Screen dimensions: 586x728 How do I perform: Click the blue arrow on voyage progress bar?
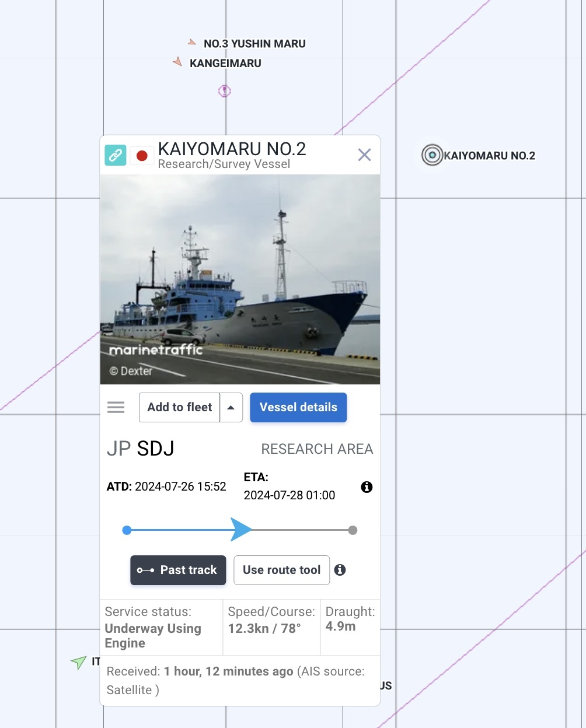pos(241,530)
